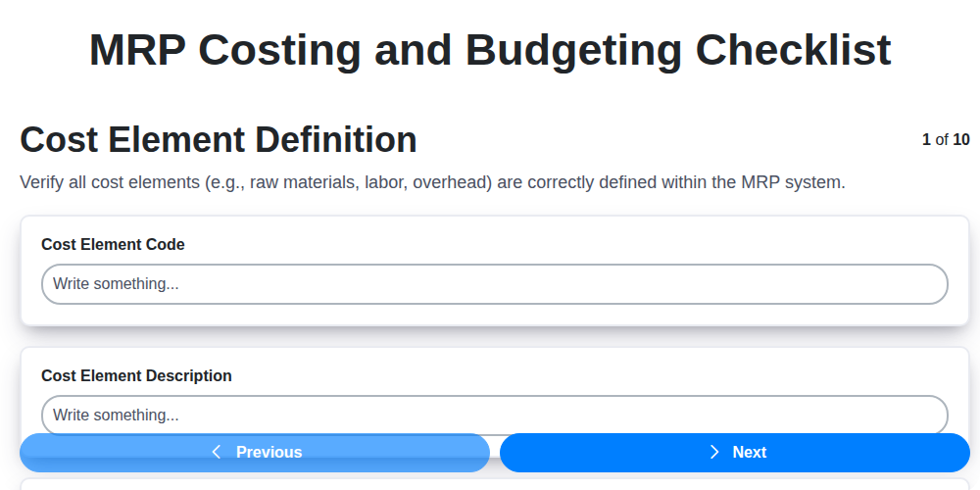The image size is (980, 490).
Task: Go to the Next checklist step
Action: click(735, 452)
